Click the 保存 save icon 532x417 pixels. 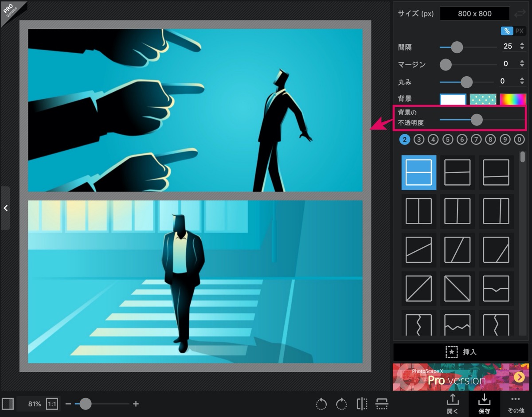484,403
